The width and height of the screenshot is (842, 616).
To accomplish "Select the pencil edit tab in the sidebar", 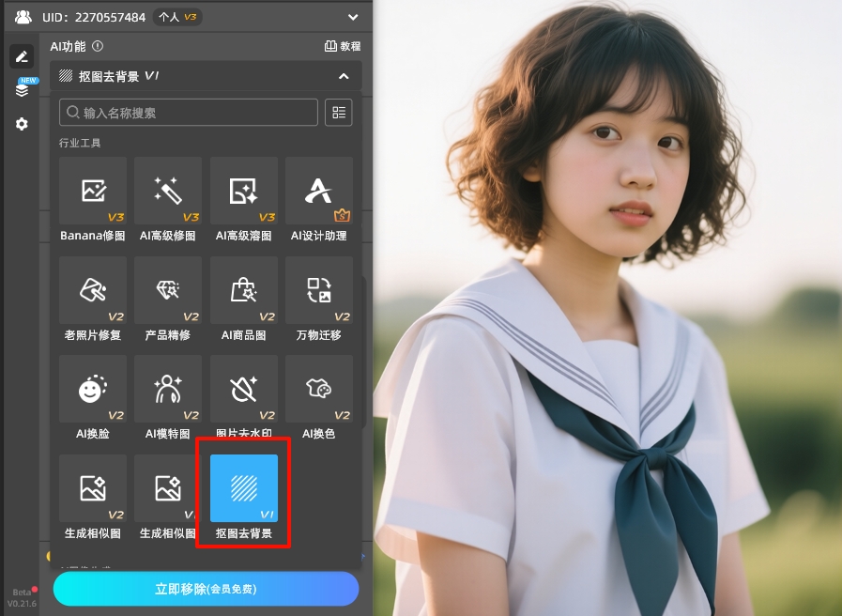I will click(21, 56).
